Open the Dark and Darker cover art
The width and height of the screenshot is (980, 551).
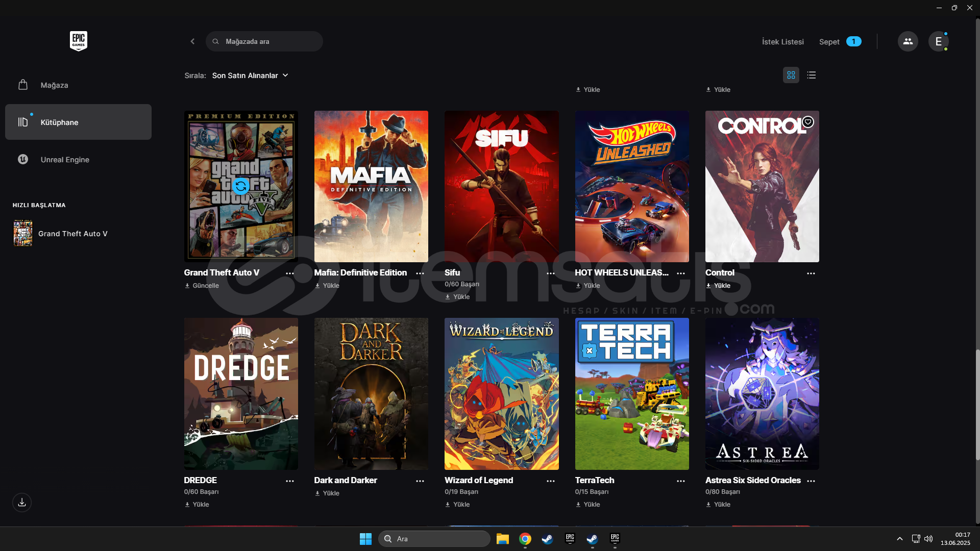click(371, 393)
